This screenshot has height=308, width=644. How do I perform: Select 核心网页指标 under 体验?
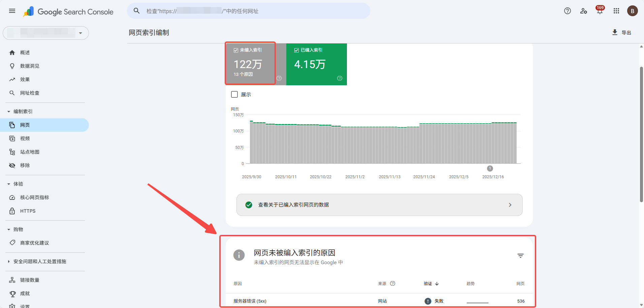(x=34, y=197)
